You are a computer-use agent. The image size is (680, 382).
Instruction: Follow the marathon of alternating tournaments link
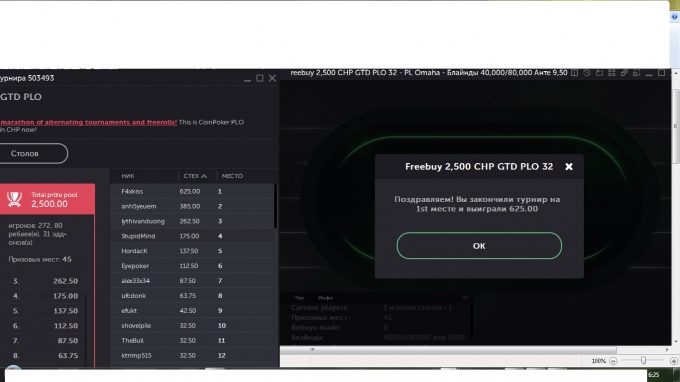(88, 122)
